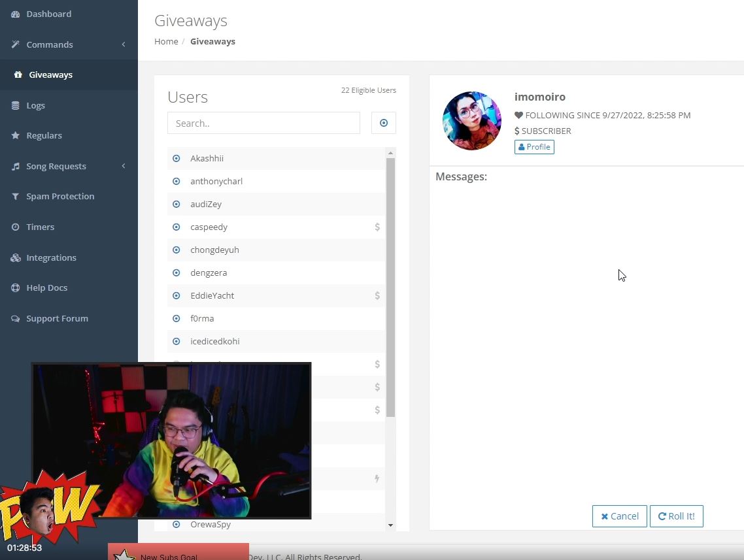Click the users list scrollbar down arrow
Screen dimensions: 744x560
pyautogui.click(x=390, y=525)
